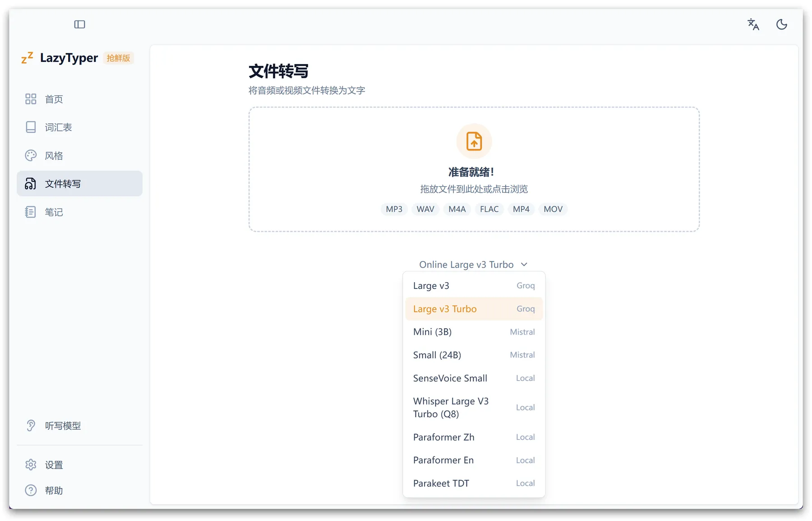Screen dimensions: 812x521
Task: Collapse the Online Large v3 Turbo dropdown
Action: (473, 265)
